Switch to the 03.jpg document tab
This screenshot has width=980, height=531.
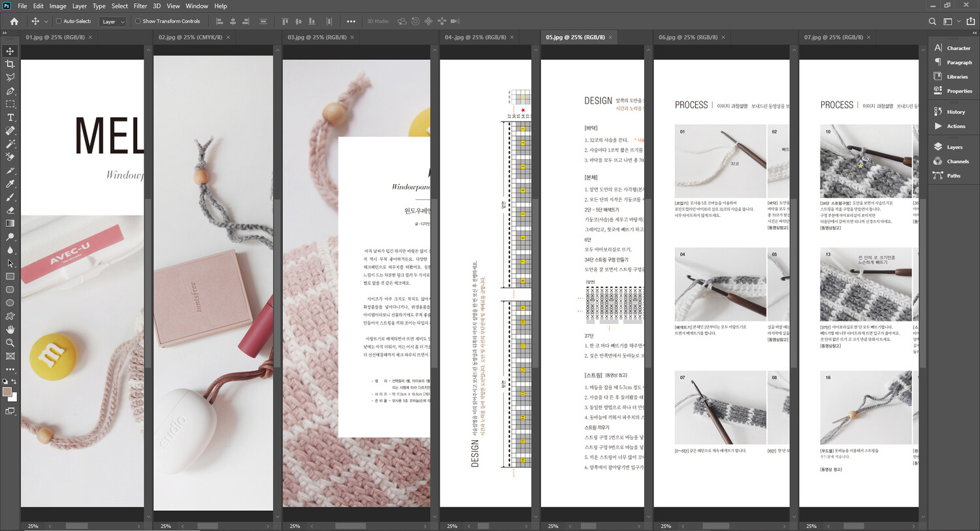coord(317,37)
